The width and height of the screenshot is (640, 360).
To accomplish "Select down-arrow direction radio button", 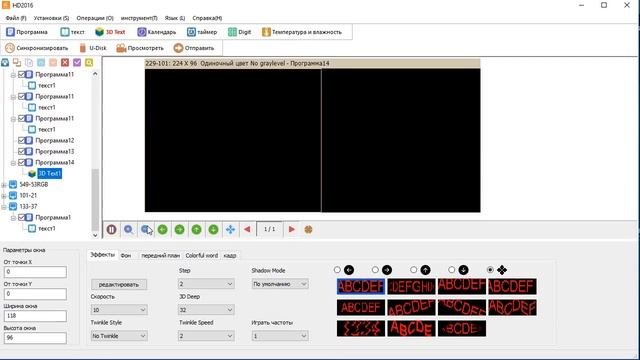I will (x=451, y=270).
